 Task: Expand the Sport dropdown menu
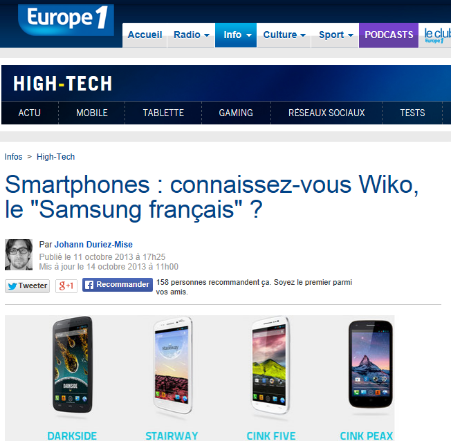pyautogui.click(x=335, y=35)
